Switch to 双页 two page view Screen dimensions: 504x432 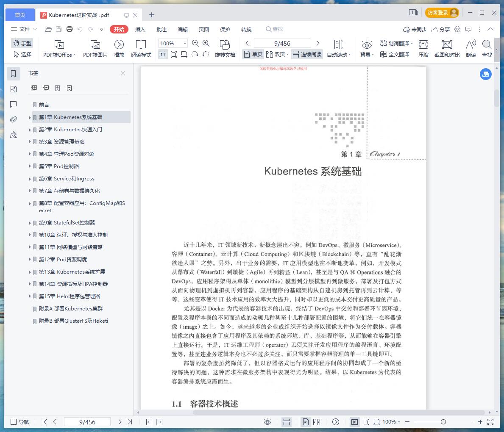point(277,54)
